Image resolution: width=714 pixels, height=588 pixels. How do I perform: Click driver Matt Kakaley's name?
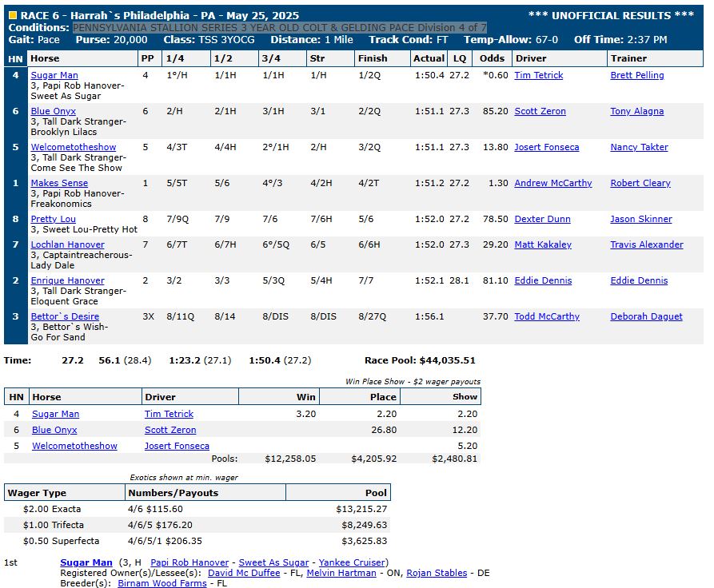(543, 244)
